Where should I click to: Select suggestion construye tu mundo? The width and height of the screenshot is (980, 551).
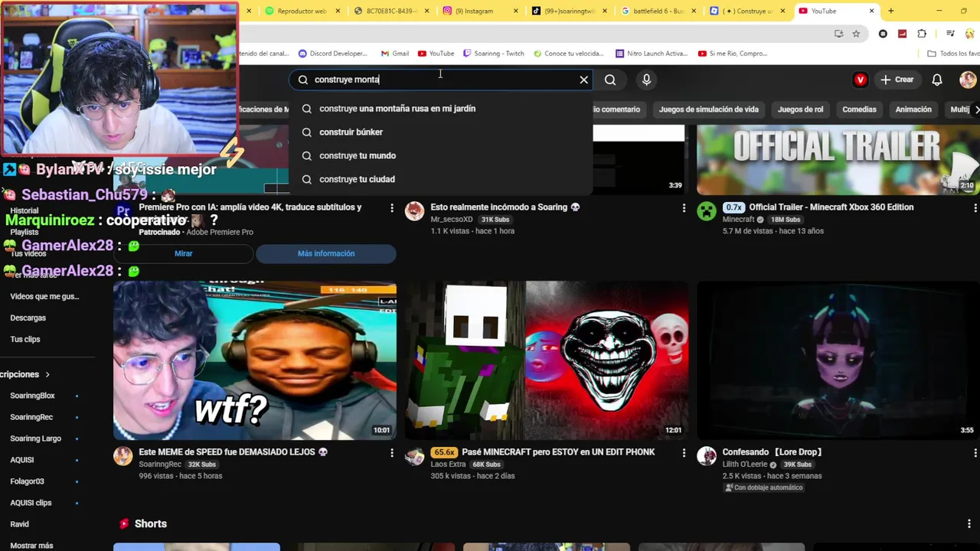tap(441, 155)
